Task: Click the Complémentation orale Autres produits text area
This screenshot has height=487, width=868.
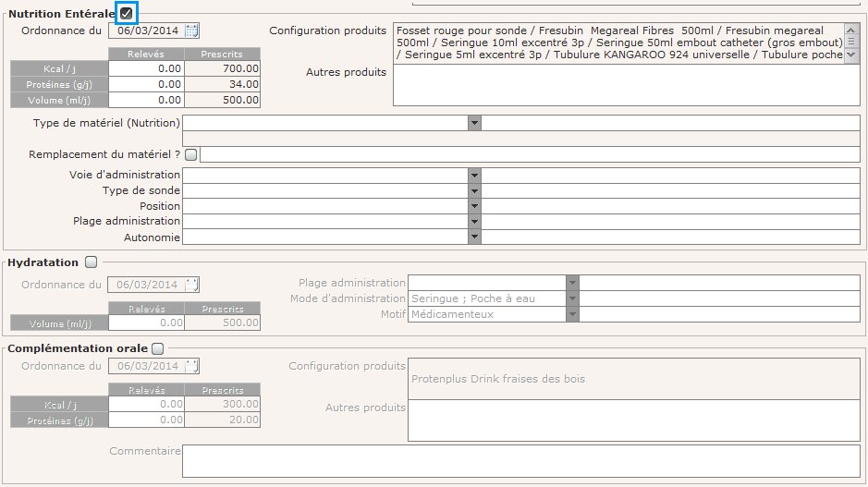Action: pos(634,420)
